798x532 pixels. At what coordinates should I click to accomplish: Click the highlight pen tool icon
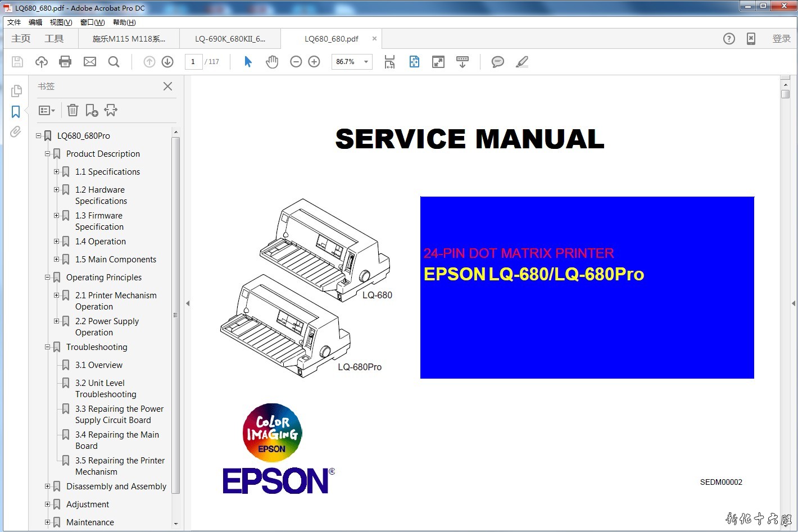[522, 62]
